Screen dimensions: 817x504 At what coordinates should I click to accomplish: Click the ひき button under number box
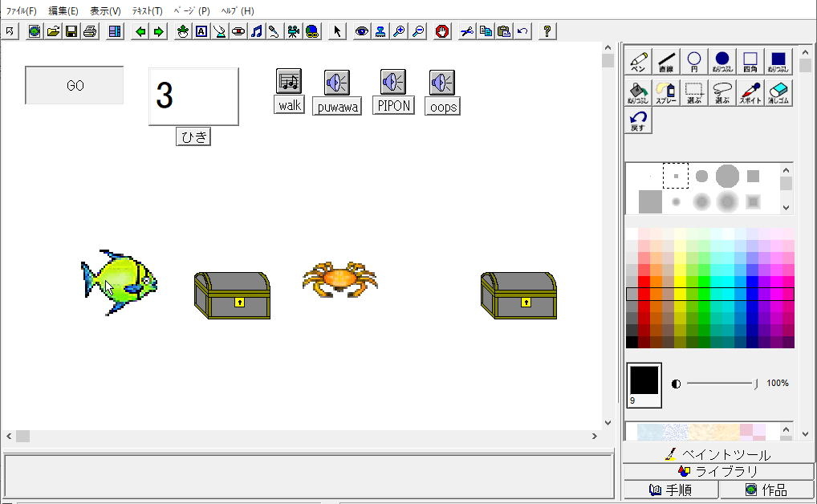[193, 136]
